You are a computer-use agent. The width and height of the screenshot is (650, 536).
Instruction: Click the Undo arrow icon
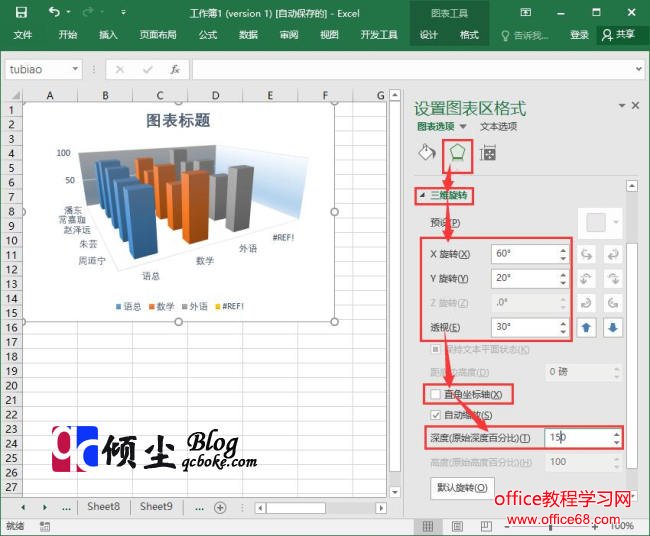click(54, 12)
